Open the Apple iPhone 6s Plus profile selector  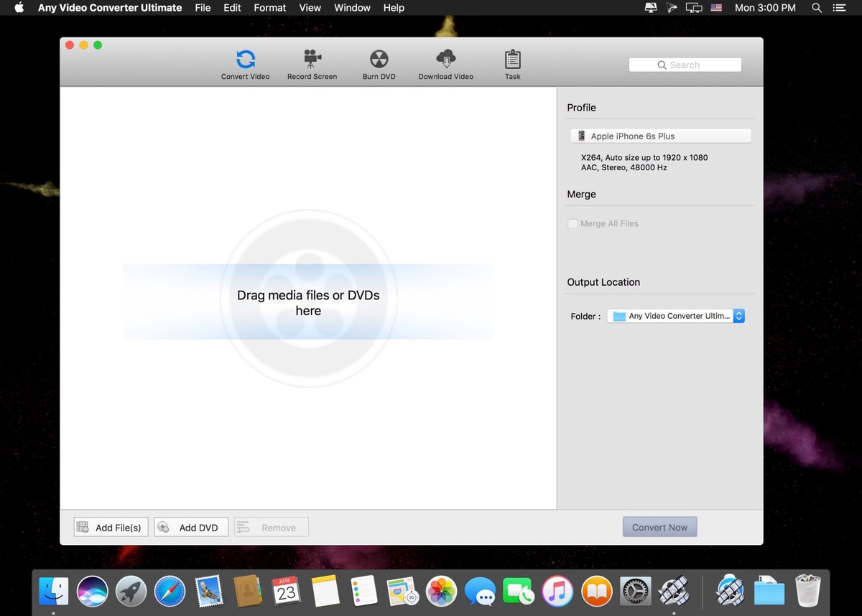660,136
